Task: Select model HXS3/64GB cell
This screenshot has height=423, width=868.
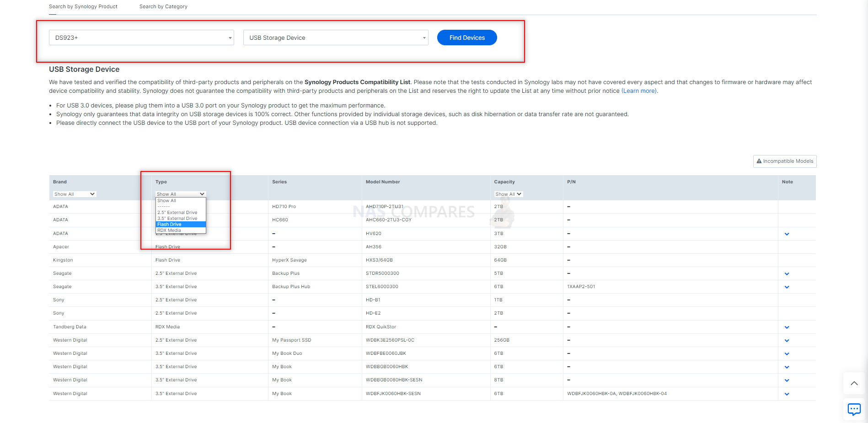Action: 379,260
